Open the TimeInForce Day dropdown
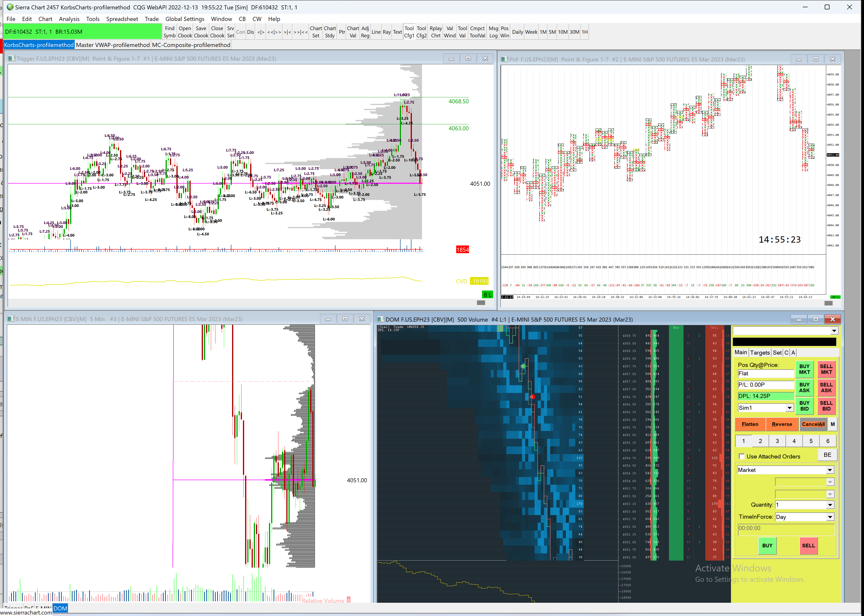864x616 pixels. coord(830,517)
